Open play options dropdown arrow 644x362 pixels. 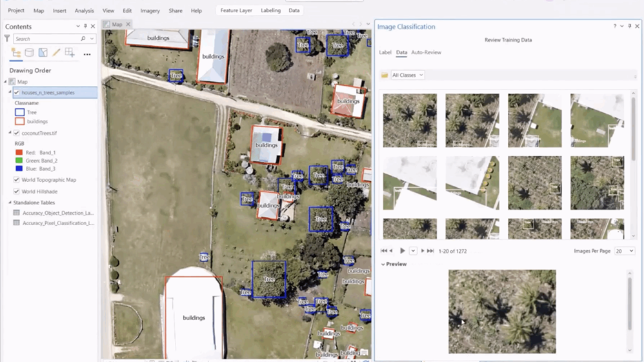413,250
